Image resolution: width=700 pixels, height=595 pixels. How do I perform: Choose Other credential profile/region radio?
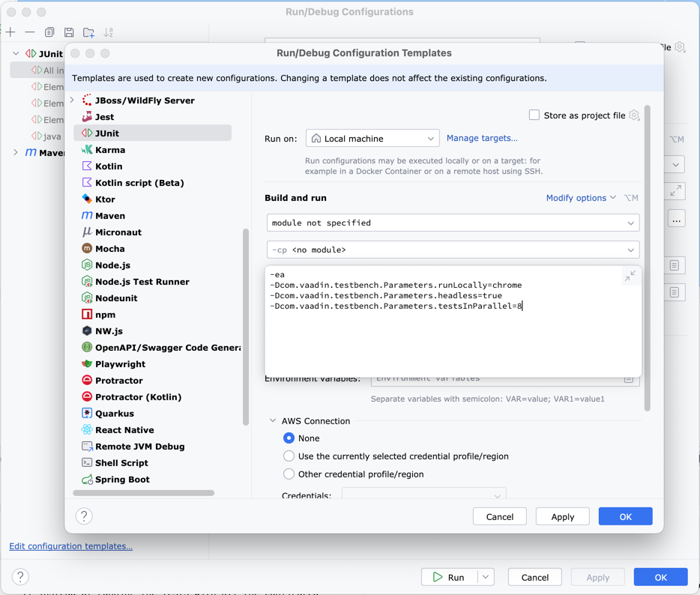pyautogui.click(x=289, y=474)
